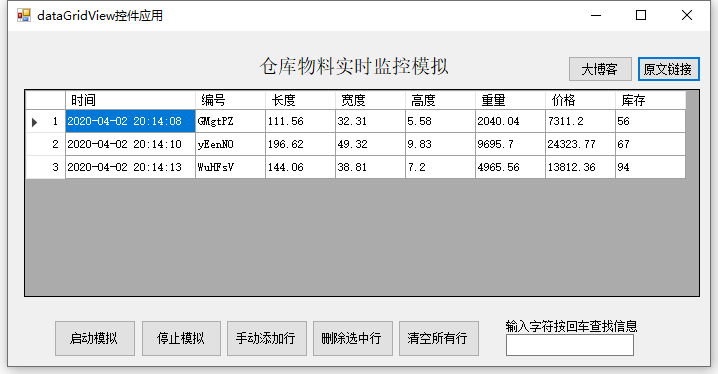Select weight cell 4965.56
The image size is (718, 374).
point(511,167)
